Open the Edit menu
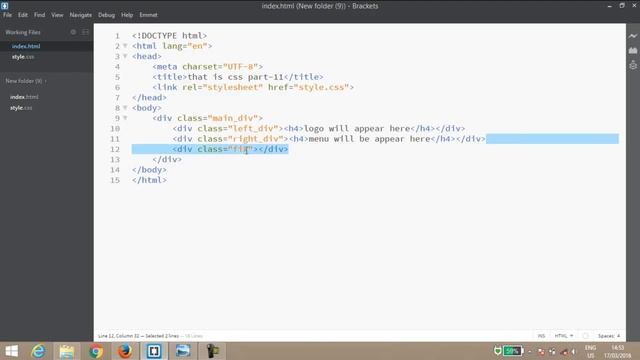This screenshot has height=360, width=640. point(23,15)
